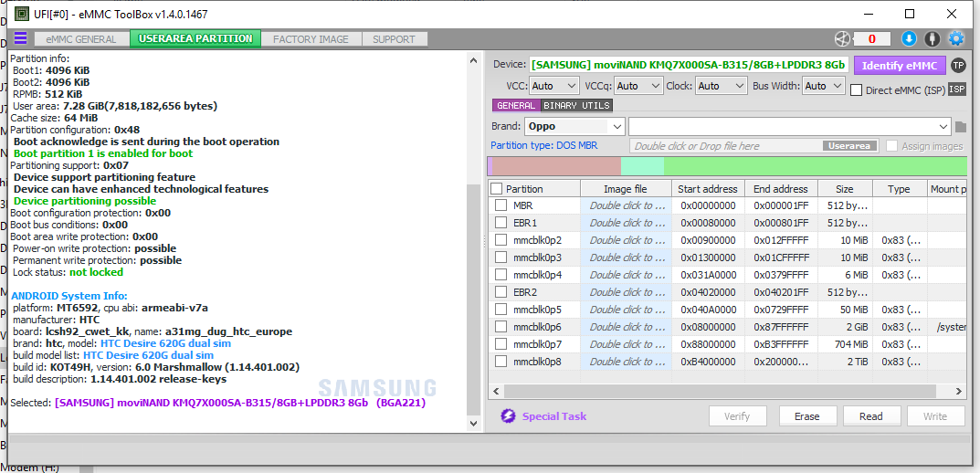
Task: Check the mmcblk0p4 partition checkbox
Action: pos(501,274)
